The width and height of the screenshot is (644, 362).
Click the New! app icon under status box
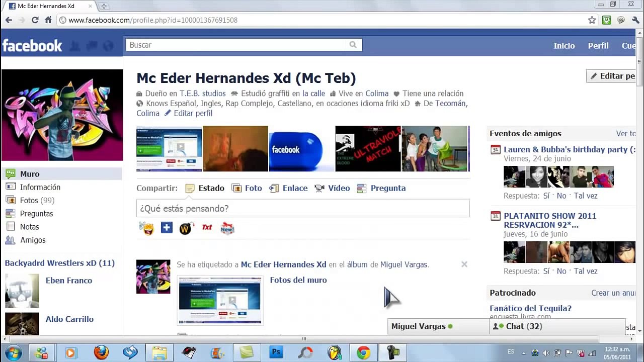coord(227,228)
